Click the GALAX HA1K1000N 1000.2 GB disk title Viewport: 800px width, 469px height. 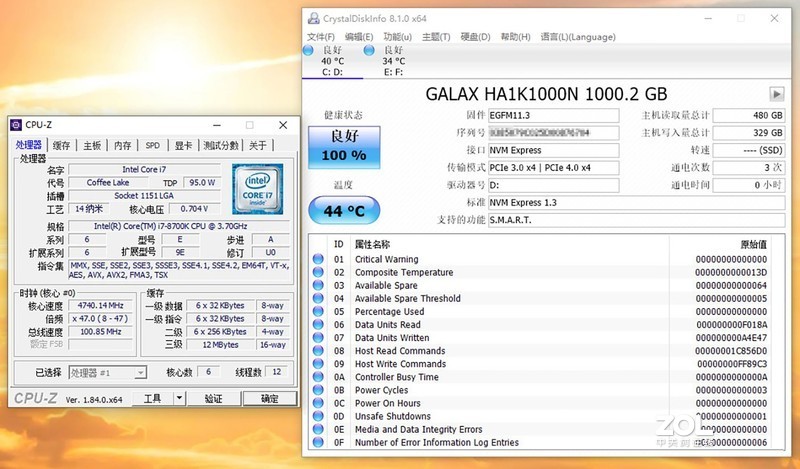546,94
